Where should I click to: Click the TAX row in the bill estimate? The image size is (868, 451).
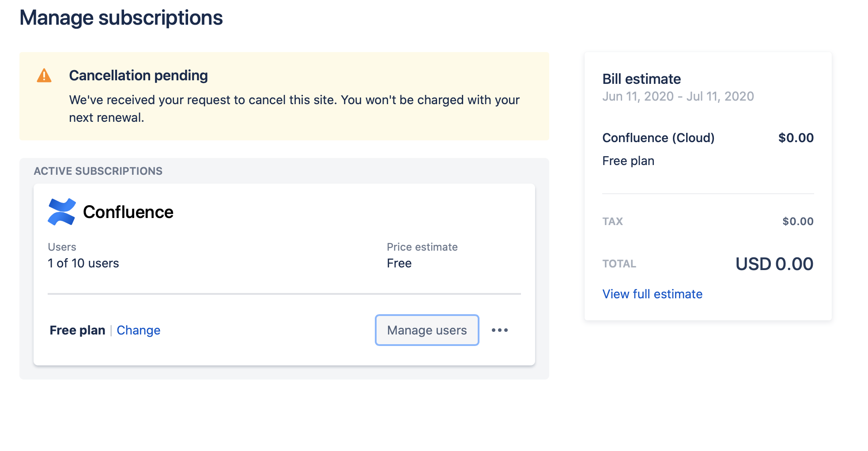pyautogui.click(x=612, y=221)
